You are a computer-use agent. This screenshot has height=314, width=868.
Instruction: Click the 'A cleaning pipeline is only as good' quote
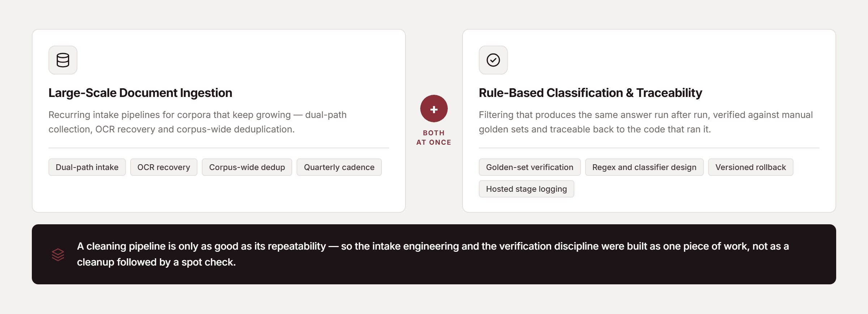coord(433,254)
